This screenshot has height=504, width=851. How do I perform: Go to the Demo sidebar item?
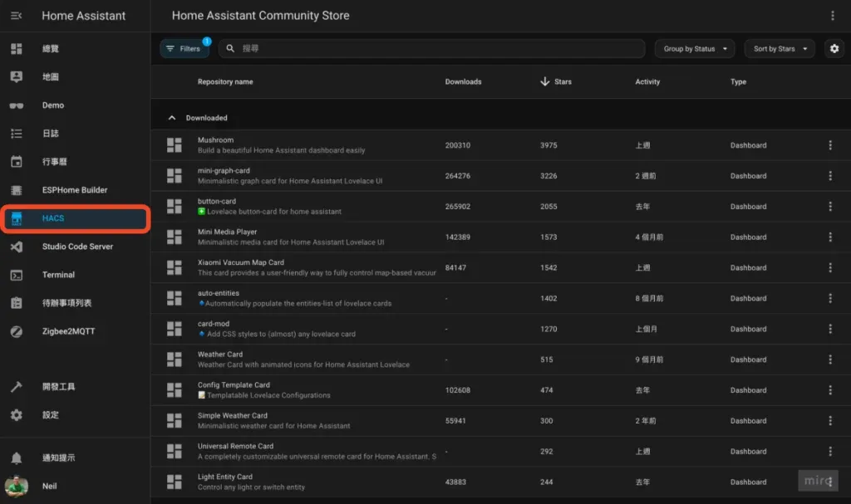click(53, 105)
